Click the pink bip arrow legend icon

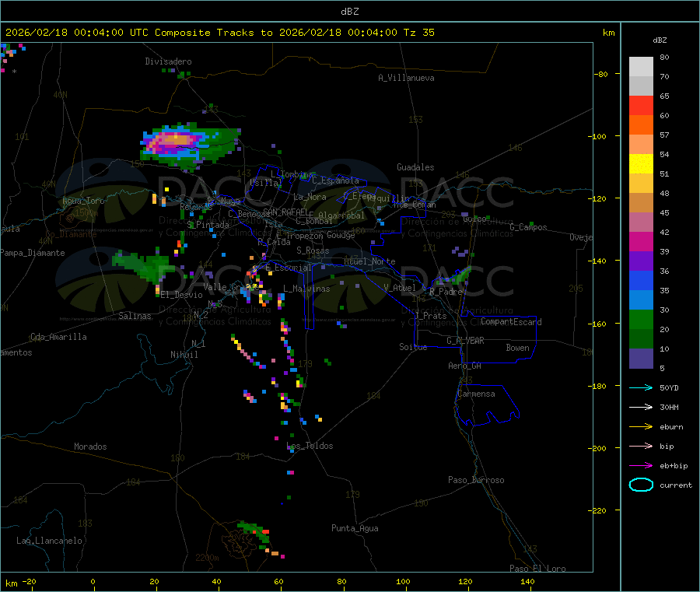[641, 446]
